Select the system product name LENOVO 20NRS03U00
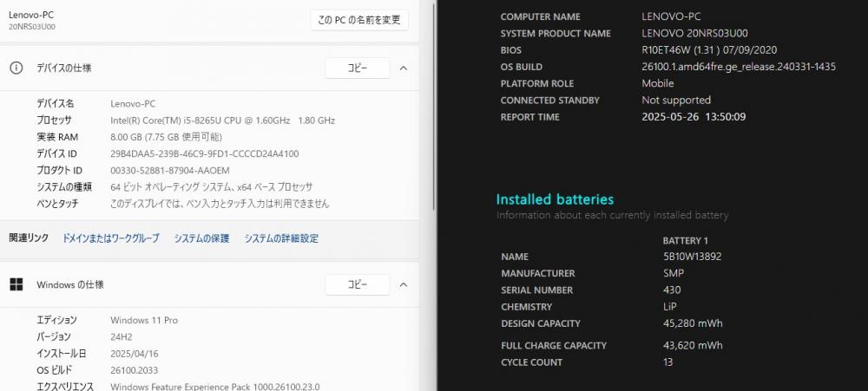Image resolution: width=868 pixels, height=391 pixels. coord(694,33)
